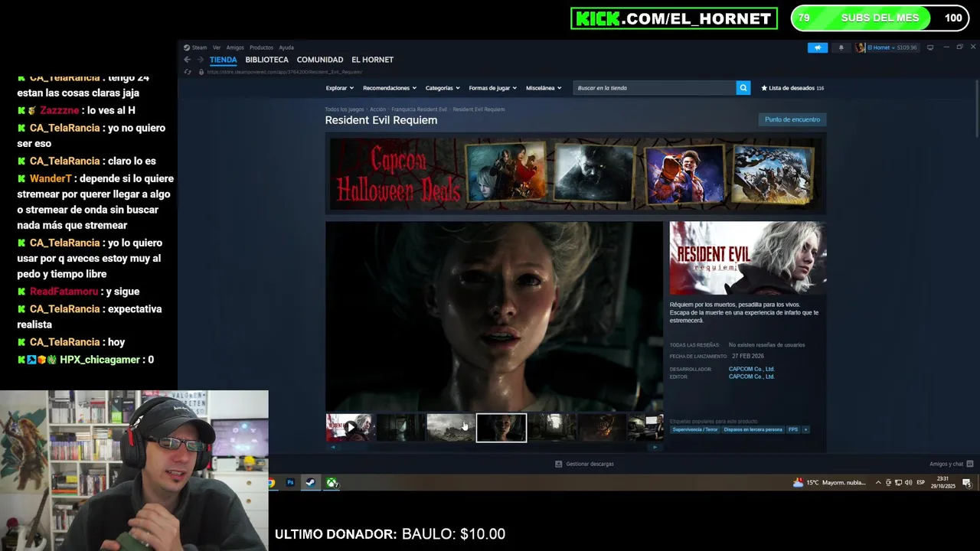Click the store URL address bar
This screenshot has width=980, height=551.
tap(285, 72)
